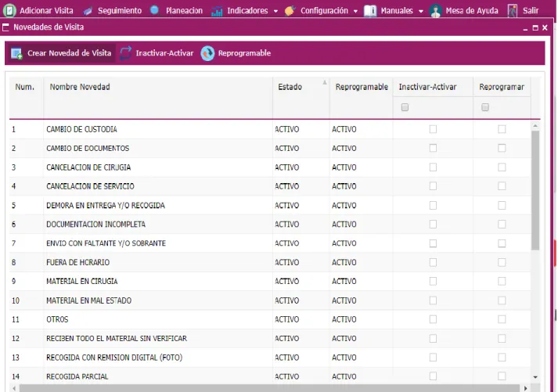Viewport: 558px width, 392px height.
Task: Click the scroll up arrow of the table
Action: [x=535, y=126]
